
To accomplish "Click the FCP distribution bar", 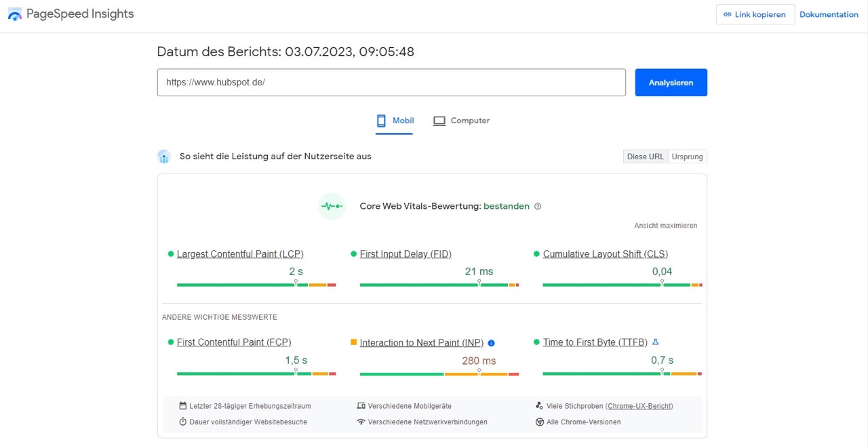I will pyautogui.click(x=256, y=373).
